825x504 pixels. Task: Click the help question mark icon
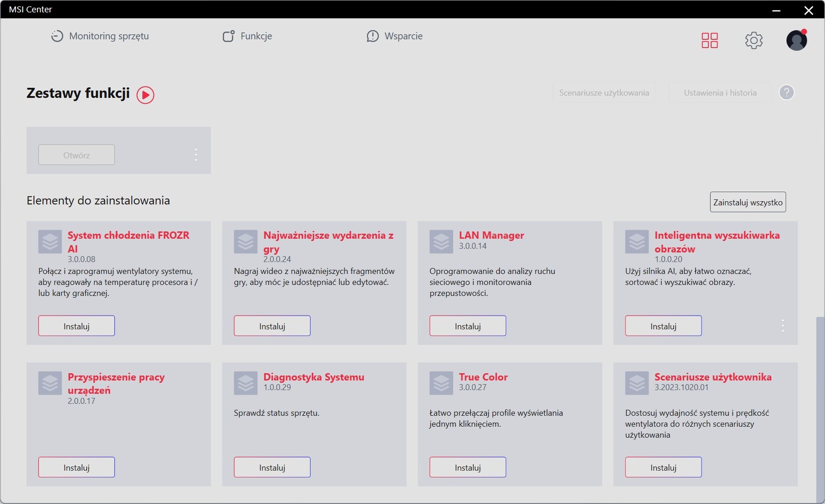(x=787, y=92)
